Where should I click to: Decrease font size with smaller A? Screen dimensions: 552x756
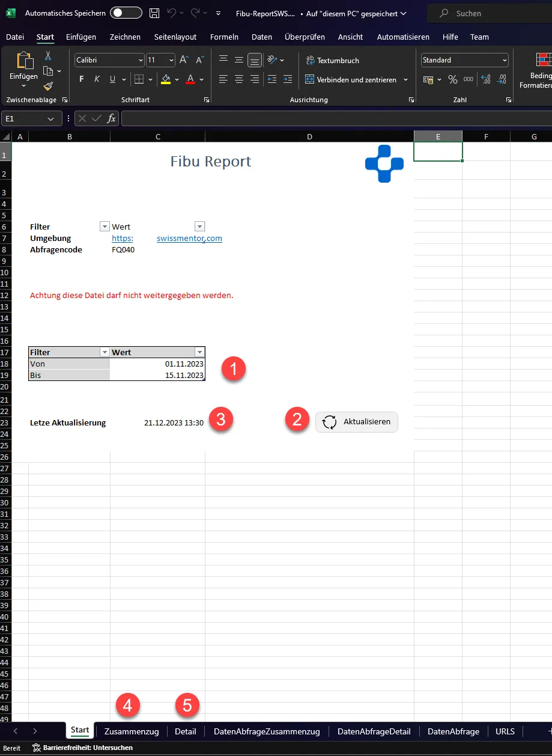click(200, 60)
